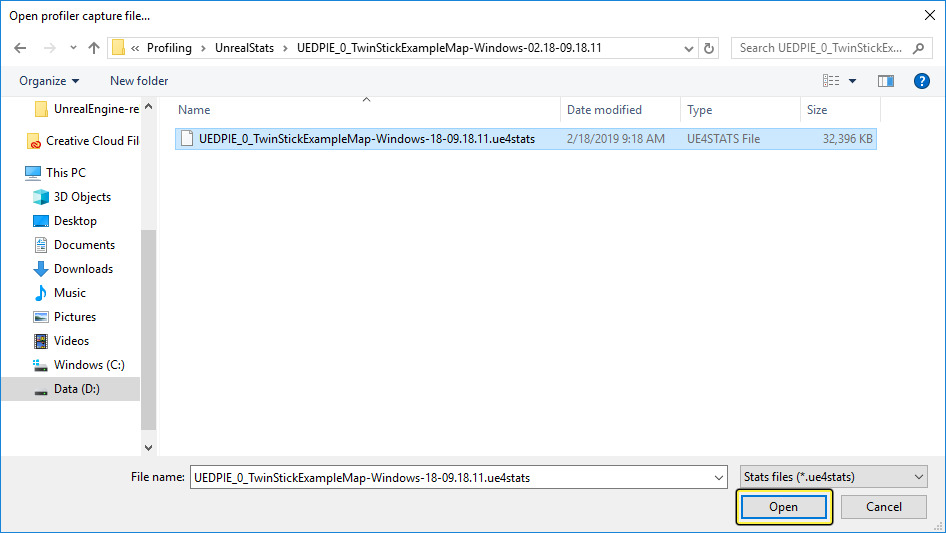This screenshot has width=946, height=533.
Task: Click the Documents folder icon
Action: [x=41, y=245]
